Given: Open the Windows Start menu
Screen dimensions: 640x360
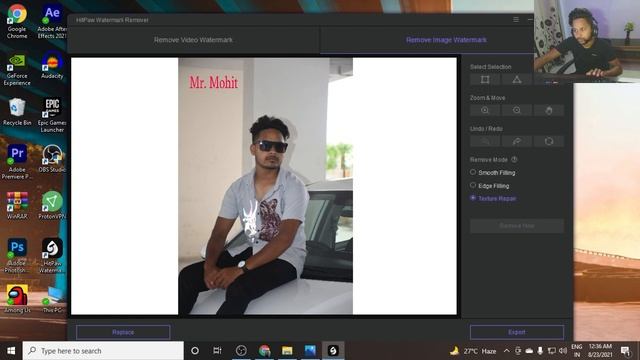Looking at the screenshot, I should click(x=11, y=351).
